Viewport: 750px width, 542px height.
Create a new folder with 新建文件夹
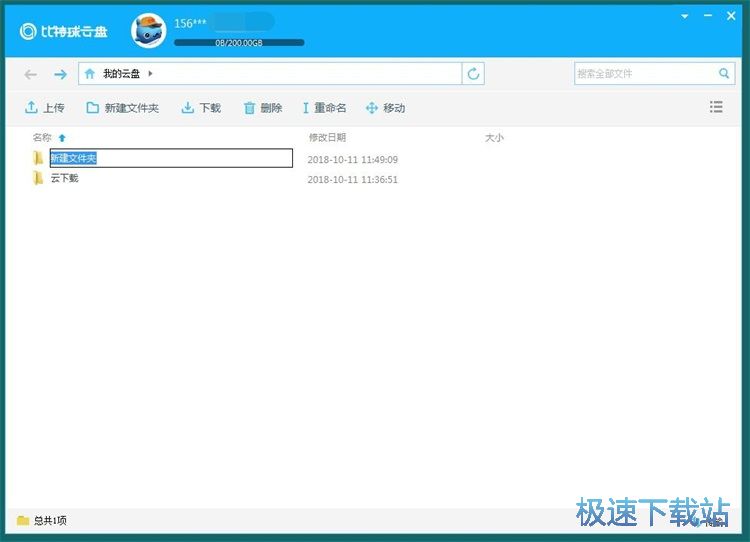122,108
